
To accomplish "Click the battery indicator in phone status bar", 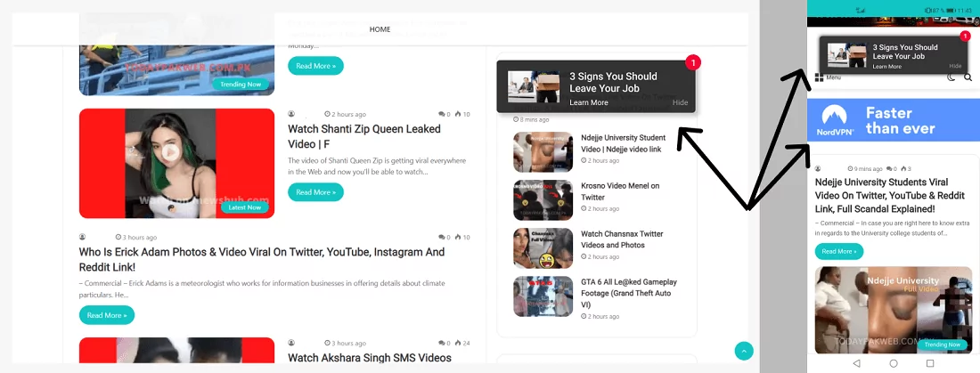I will coord(950,11).
